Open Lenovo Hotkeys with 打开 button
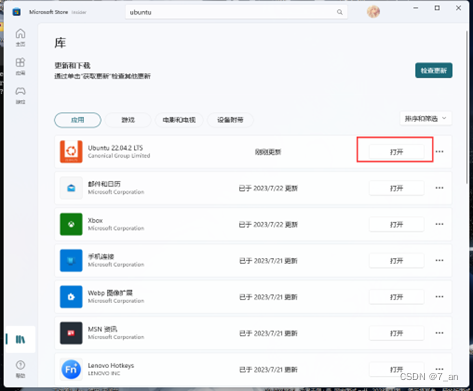 [396, 369]
